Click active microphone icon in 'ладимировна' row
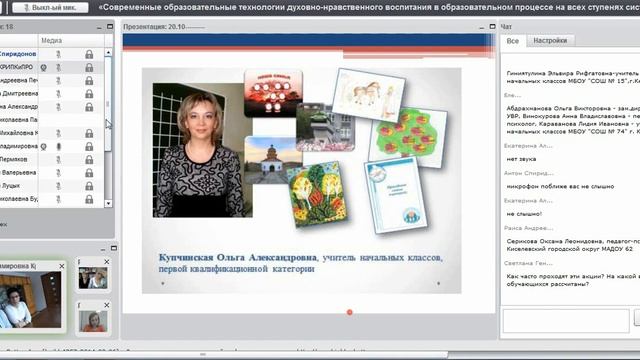This screenshot has width=640, height=360. (58, 147)
